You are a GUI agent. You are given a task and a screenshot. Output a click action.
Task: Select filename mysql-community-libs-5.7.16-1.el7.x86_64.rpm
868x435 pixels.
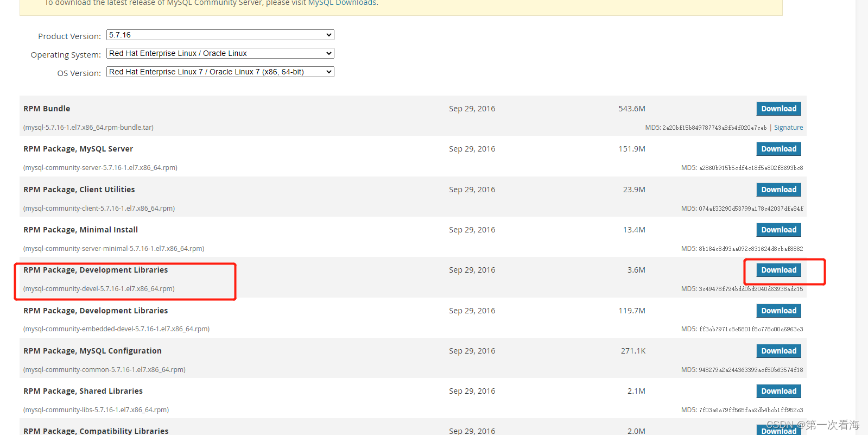(96, 410)
